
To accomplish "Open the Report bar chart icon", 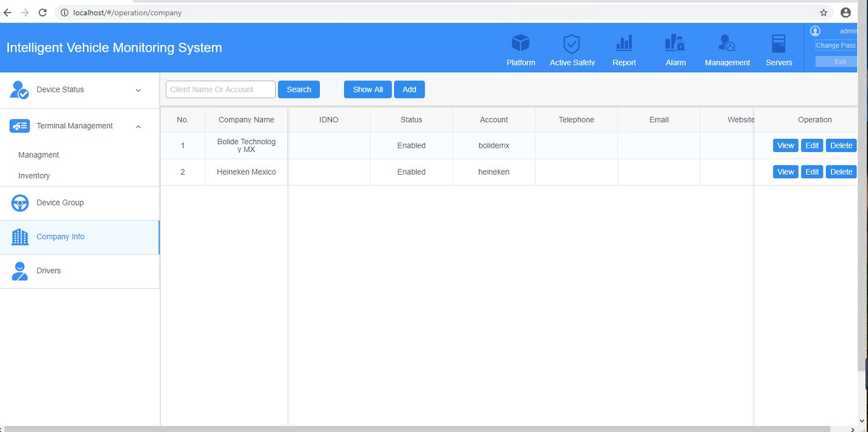I will 624,43.
